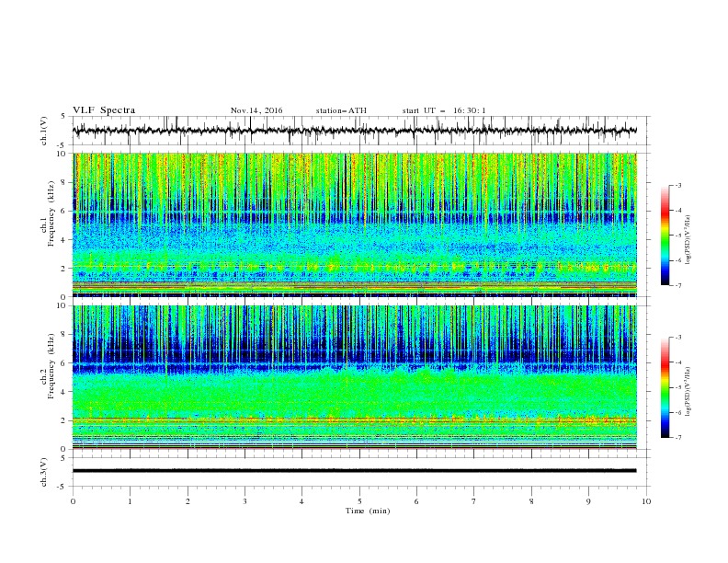Click the ch.1(V) waveform trace
Image resolution: width=728 pixels, height=563 pixels.
pos(355,131)
